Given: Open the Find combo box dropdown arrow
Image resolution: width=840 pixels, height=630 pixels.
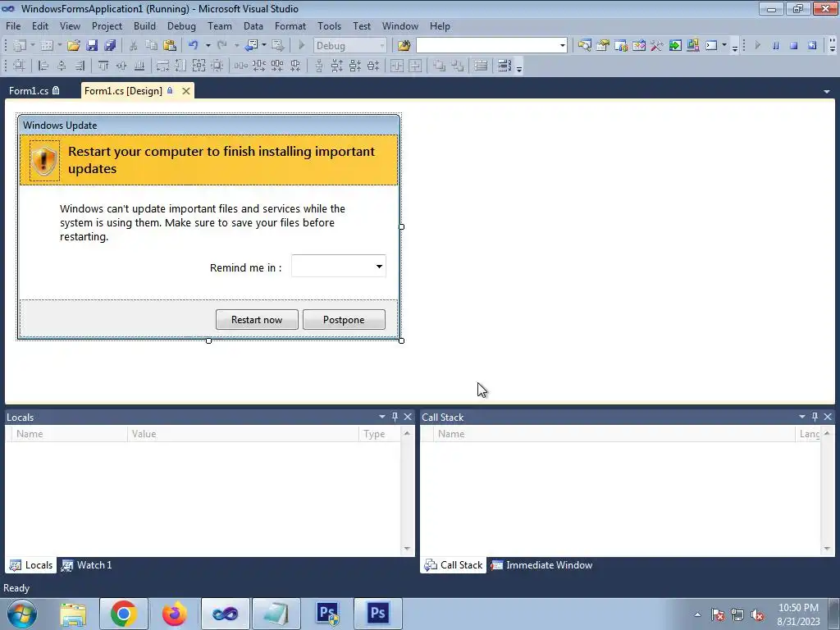Looking at the screenshot, I should (x=563, y=46).
